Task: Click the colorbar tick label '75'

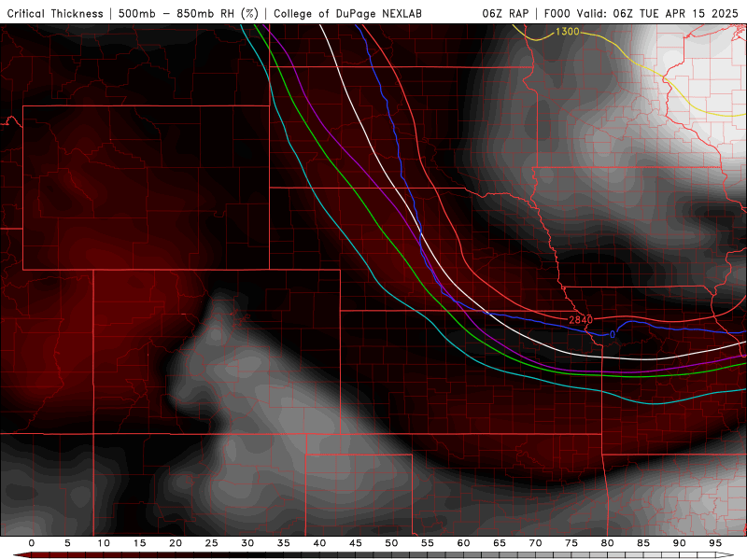Action: pos(571,543)
